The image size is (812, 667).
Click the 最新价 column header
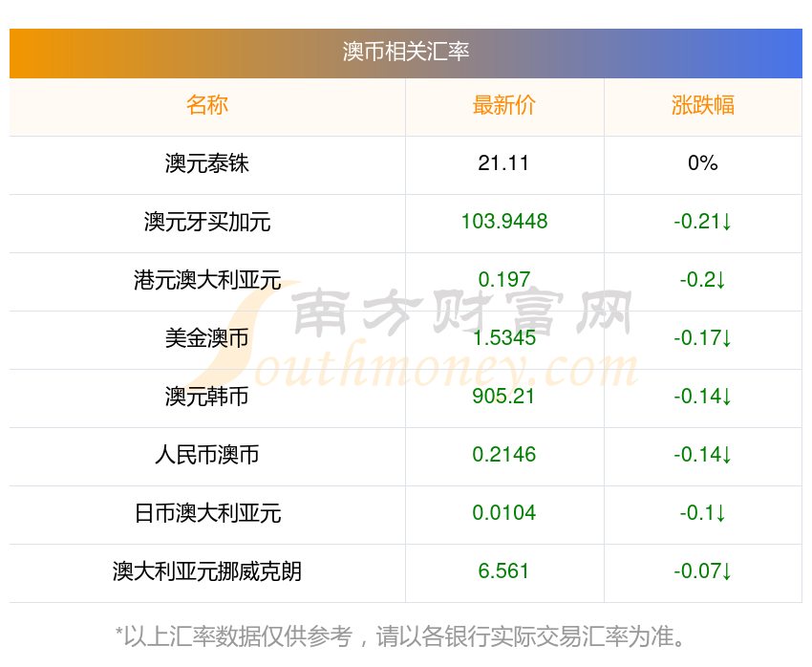503,105
